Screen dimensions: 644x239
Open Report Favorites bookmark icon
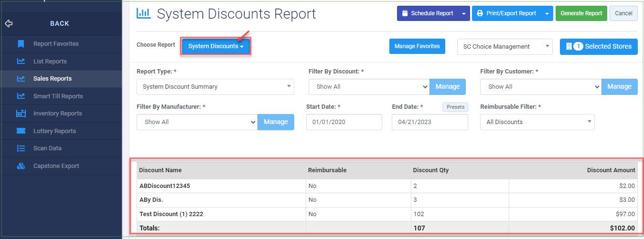(21, 44)
